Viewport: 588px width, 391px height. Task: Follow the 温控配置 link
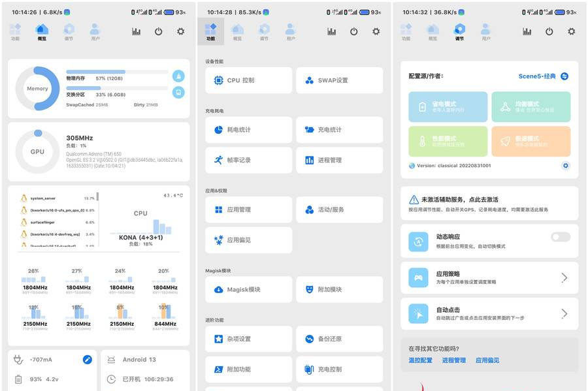(420, 360)
